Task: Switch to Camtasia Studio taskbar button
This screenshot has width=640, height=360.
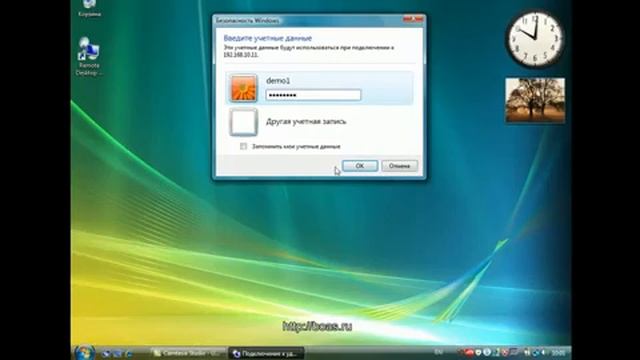Action: [188, 353]
